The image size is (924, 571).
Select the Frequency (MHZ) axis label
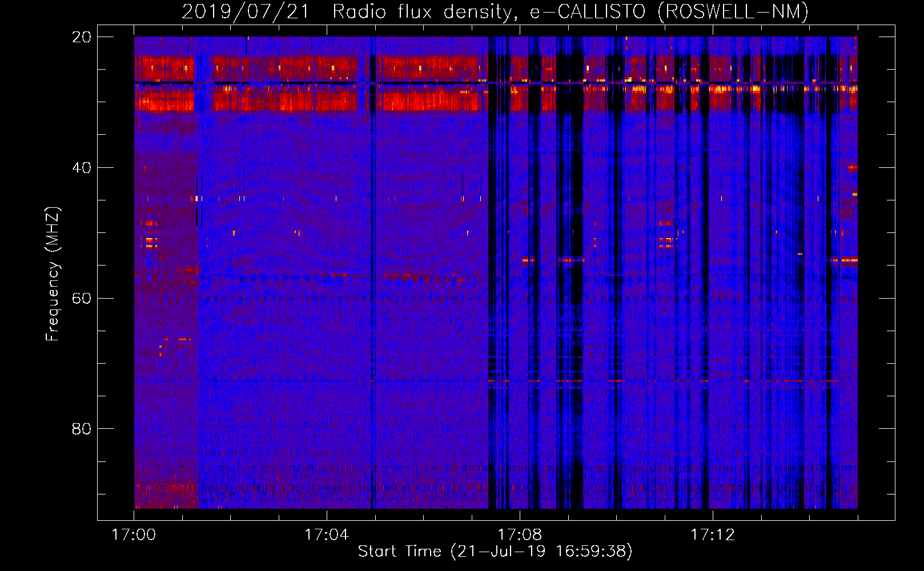(53, 274)
